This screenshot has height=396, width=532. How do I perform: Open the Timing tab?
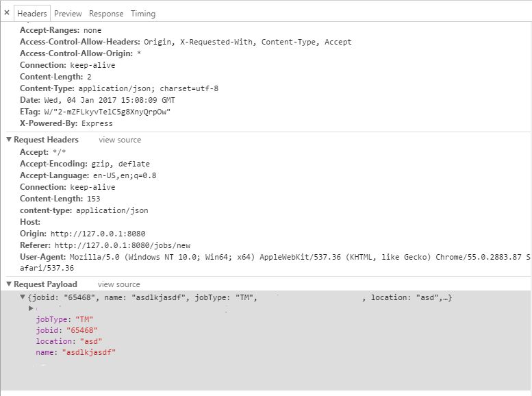(x=143, y=14)
